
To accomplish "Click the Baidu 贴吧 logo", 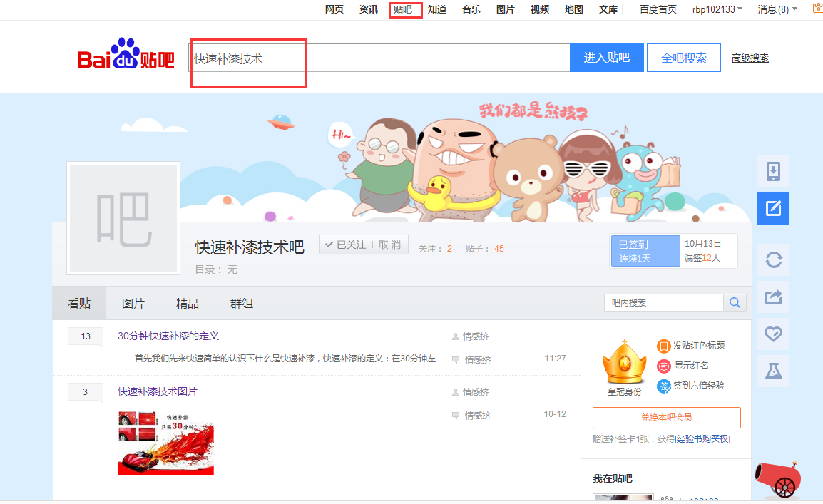I will pyautogui.click(x=126, y=54).
